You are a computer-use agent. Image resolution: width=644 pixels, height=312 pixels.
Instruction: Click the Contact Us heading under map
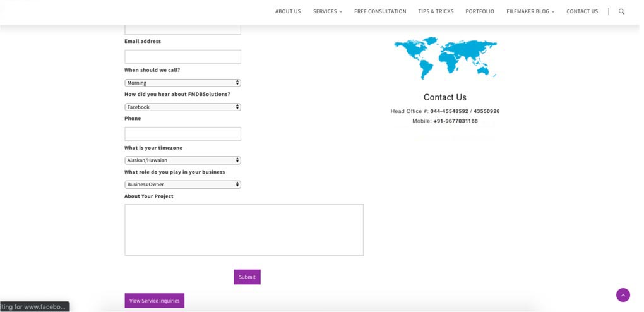tap(445, 97)
